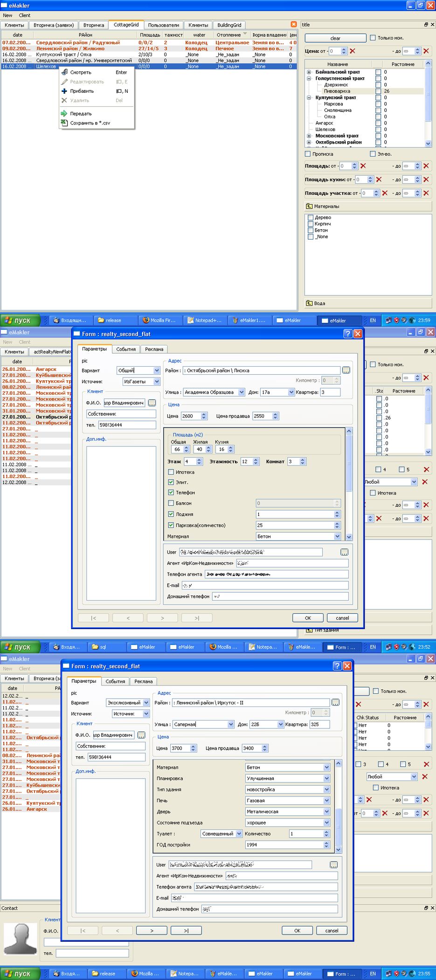Click the contact avatar picture

(20, 939)
